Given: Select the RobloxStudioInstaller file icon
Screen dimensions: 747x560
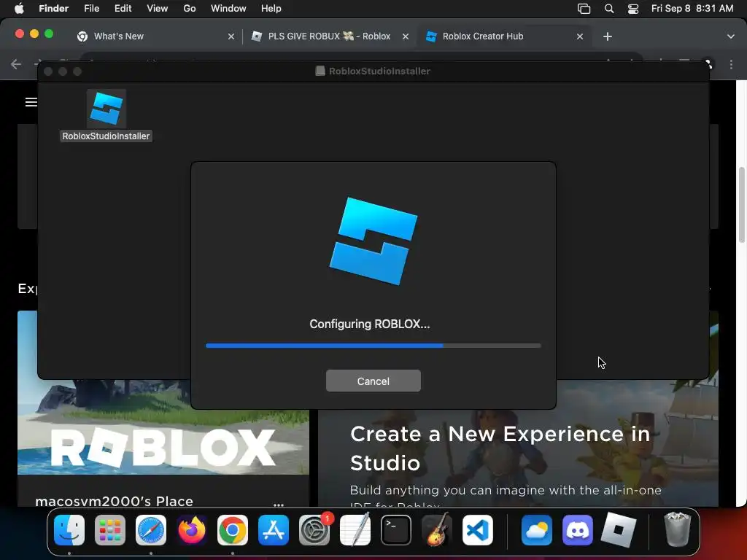Looking at the screenshot, I should tap(107, 109).
